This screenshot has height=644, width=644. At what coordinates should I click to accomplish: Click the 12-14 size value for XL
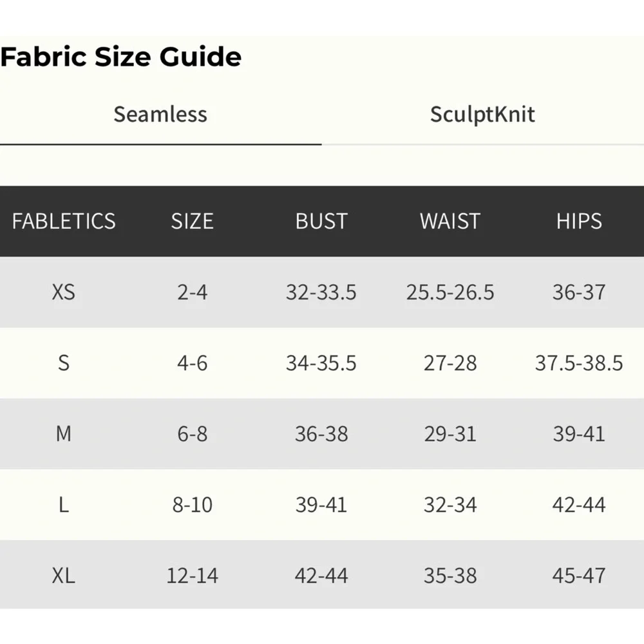[191, 576]
